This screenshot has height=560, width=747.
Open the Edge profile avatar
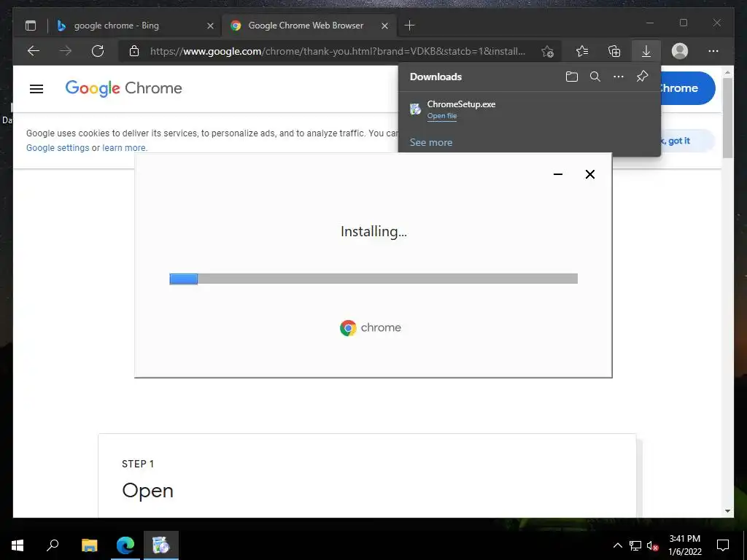(x=680, y=51)
